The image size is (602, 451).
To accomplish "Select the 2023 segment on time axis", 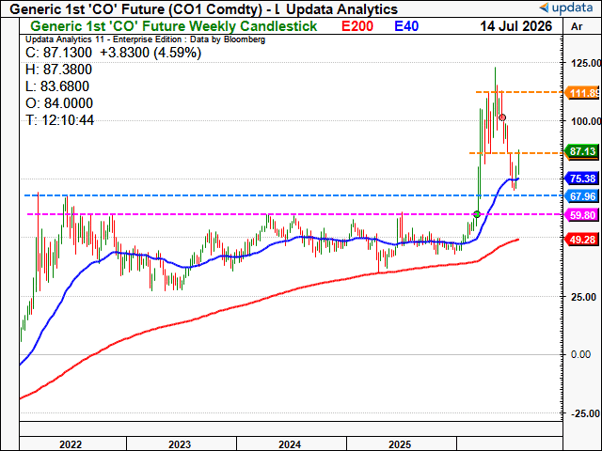I will tap(182, 443).
